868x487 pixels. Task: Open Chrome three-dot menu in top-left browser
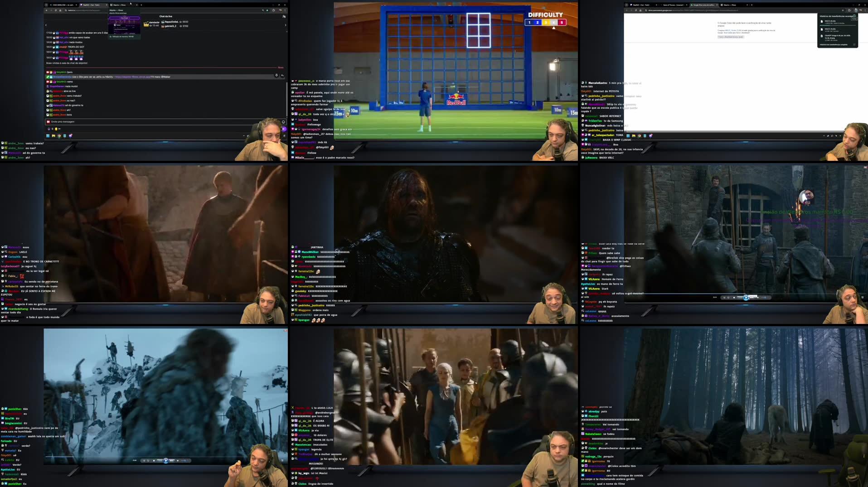pyautogui.click(x=285, y=10)
